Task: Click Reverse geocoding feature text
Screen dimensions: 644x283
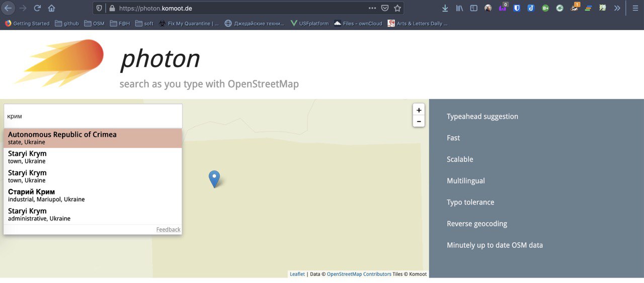Action: 477,224
